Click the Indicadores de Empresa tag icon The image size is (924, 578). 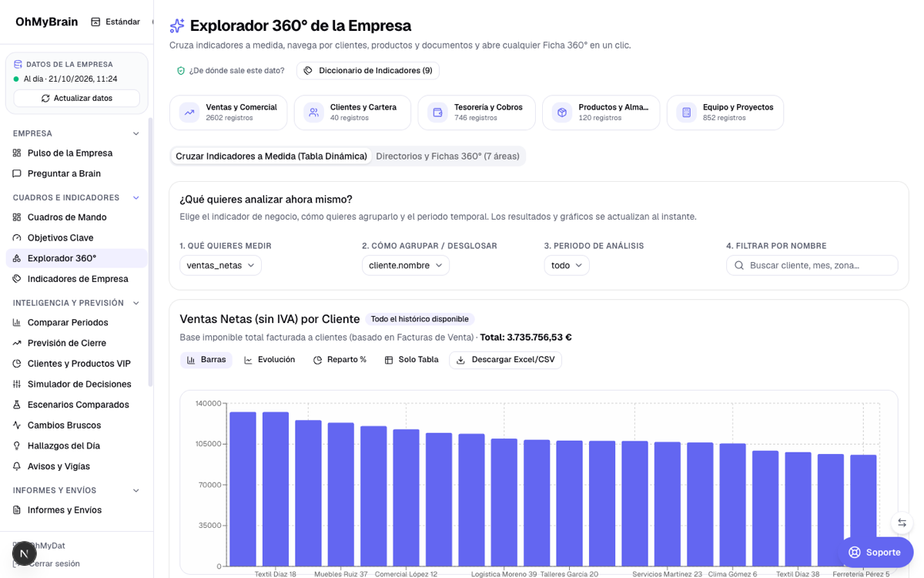pos(17,279)
